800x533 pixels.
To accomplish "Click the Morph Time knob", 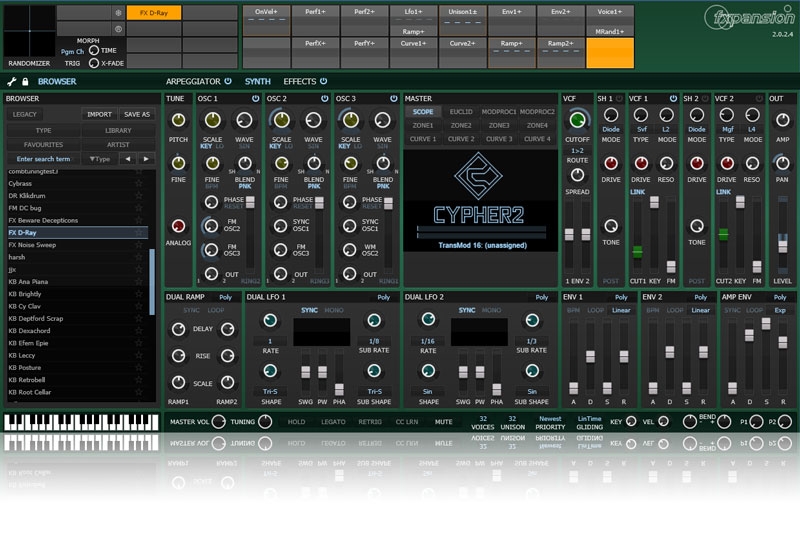I will click(x=94, y=50).
